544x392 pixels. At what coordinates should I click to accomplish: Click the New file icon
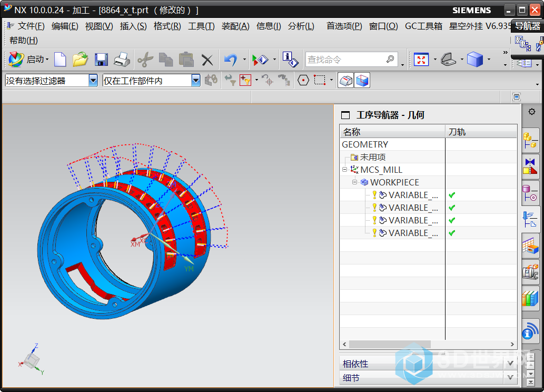[60, 60]
